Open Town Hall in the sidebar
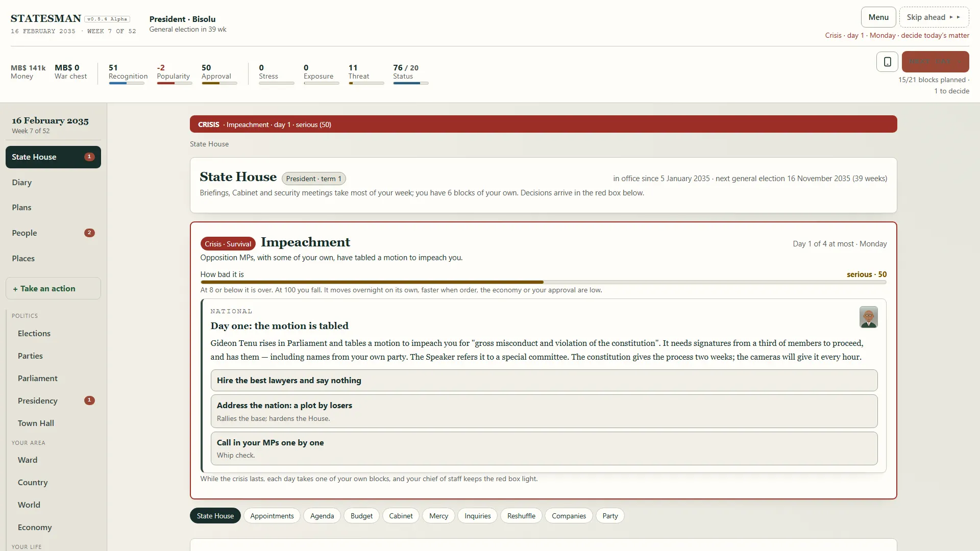Screen dimensions: 980x551 pyautogui.click(x=56, y=423)
